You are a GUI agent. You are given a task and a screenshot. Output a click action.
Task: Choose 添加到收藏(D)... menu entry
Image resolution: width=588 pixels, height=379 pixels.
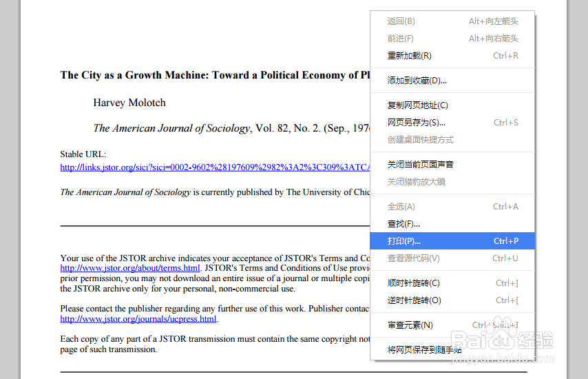pos(452,81)
